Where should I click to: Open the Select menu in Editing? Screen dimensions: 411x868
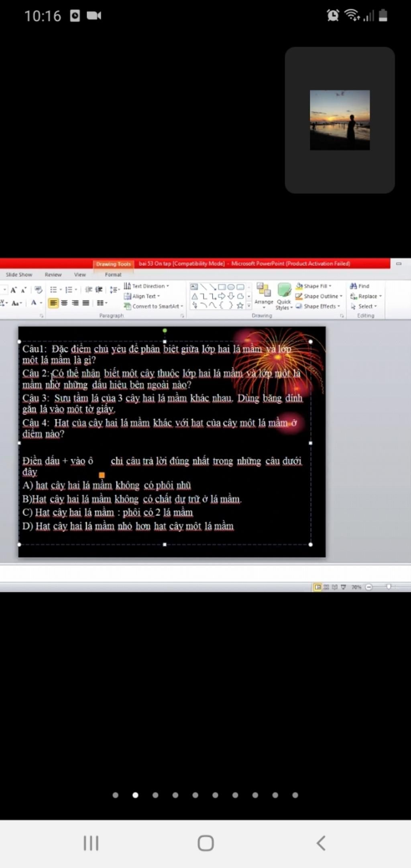364,306
